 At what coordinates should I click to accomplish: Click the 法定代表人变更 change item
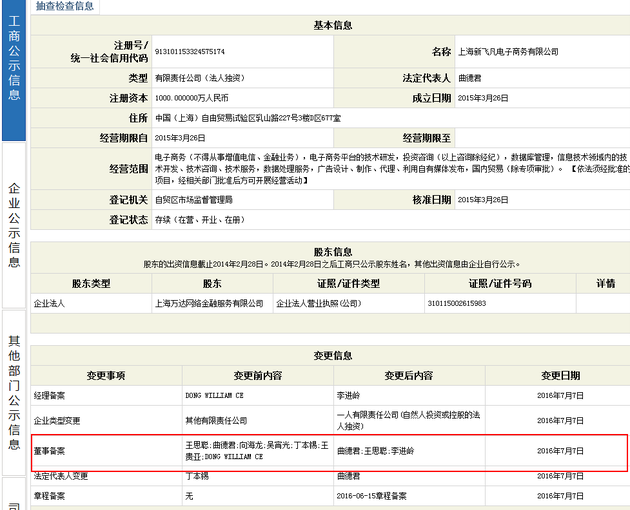pyautogui.click(x=61, y=476)
